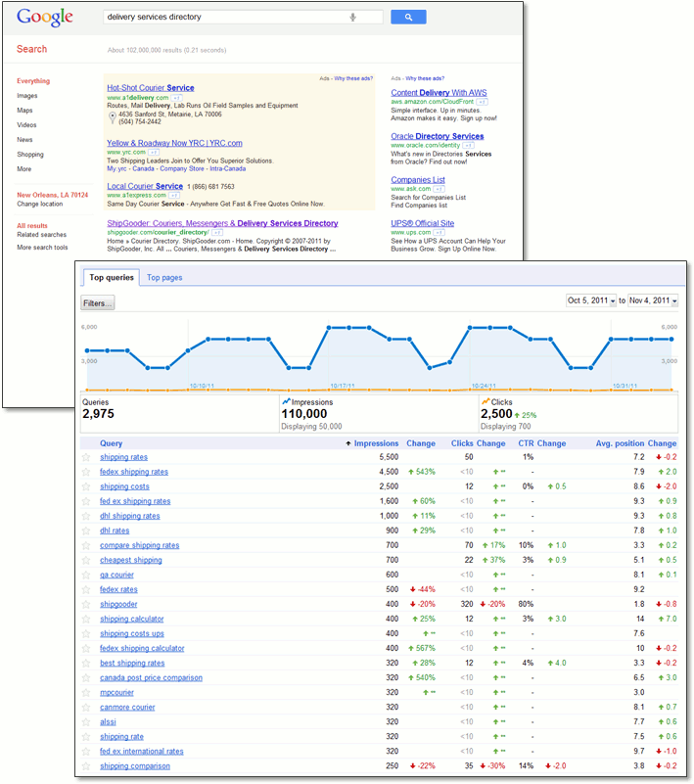The height and width of the screenshot is (784, 694).
Task: Open 'compare shipping rates' query link
Action: (140, 545)
